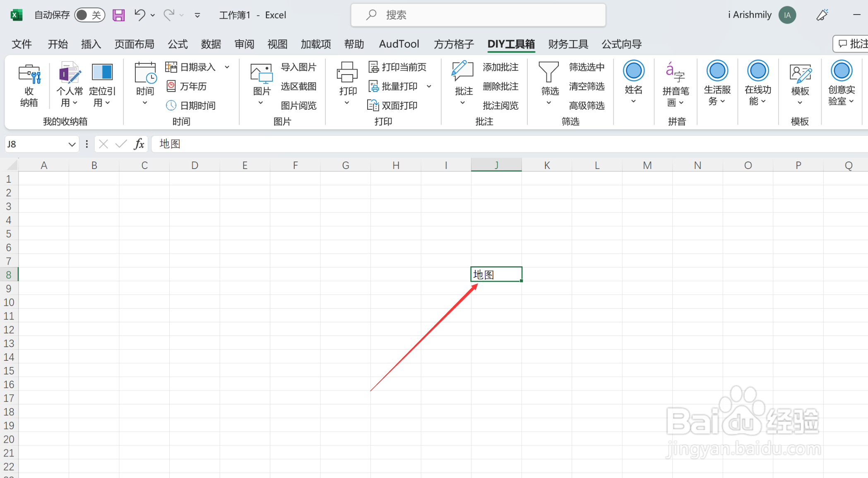Open the 文件 menu
The width and height of the screenshot is (868, 478).
pyautogui.click(x=22, y=44)
